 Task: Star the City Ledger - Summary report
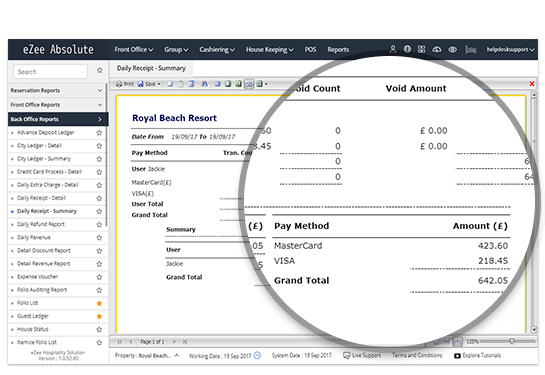tap(99, 159)
